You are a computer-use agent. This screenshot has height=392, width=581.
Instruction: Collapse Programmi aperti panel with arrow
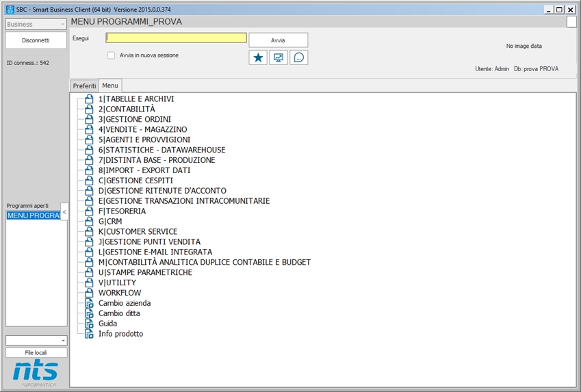(64, 211)
